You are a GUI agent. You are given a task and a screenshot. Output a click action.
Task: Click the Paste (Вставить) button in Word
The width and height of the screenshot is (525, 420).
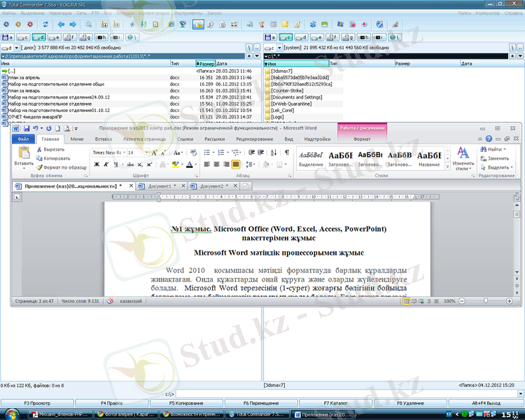point(23,159)
